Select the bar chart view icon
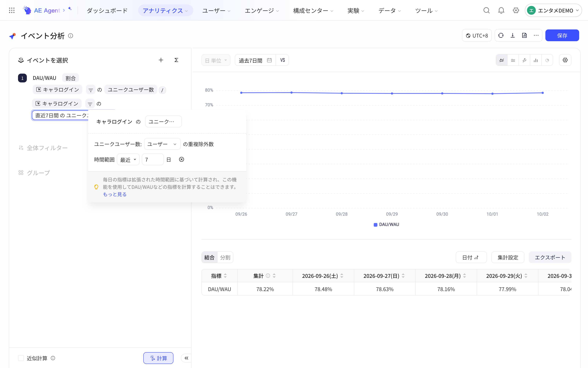The width and height of the screenshot is (588, 368). 536,60
